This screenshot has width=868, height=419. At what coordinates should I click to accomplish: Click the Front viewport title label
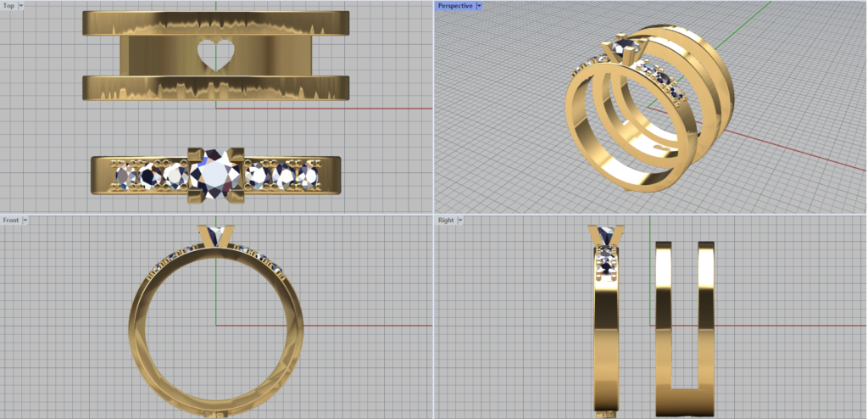tap(11, 220)
